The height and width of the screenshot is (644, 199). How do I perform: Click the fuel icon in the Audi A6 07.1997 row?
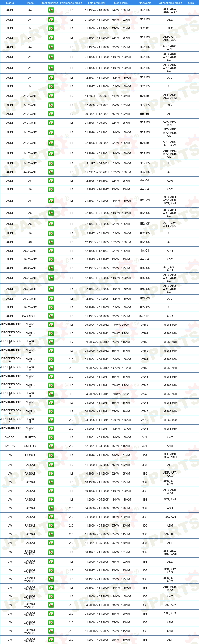tap(51, 224)
